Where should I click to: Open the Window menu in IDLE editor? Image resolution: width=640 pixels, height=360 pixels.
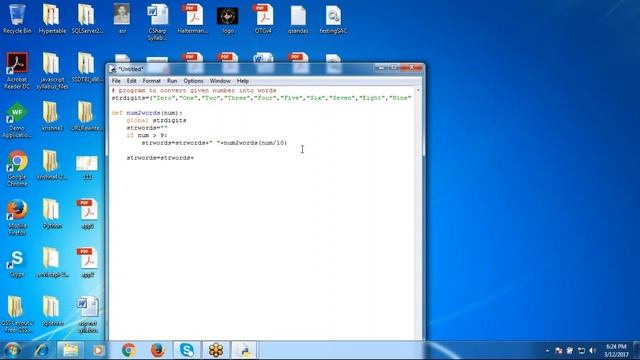pos(220,81)
